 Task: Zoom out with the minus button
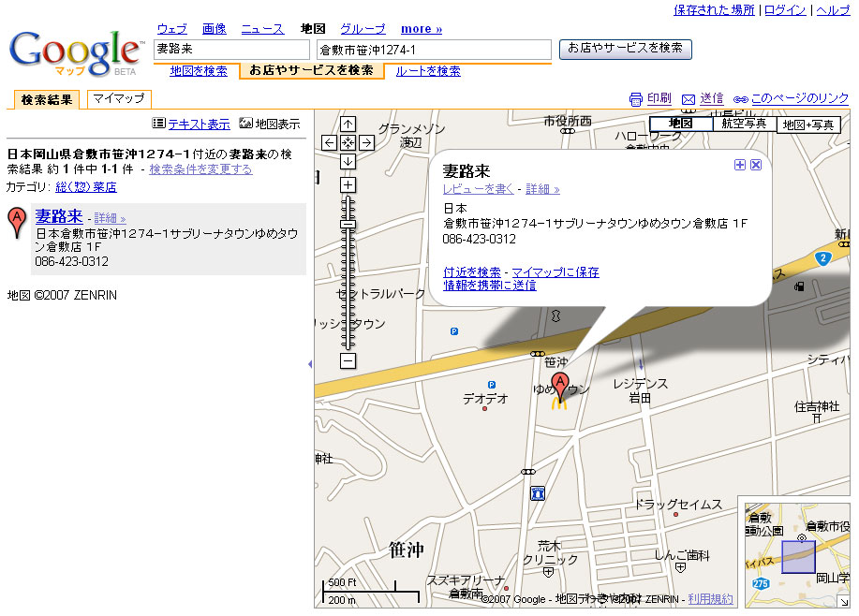348,360
